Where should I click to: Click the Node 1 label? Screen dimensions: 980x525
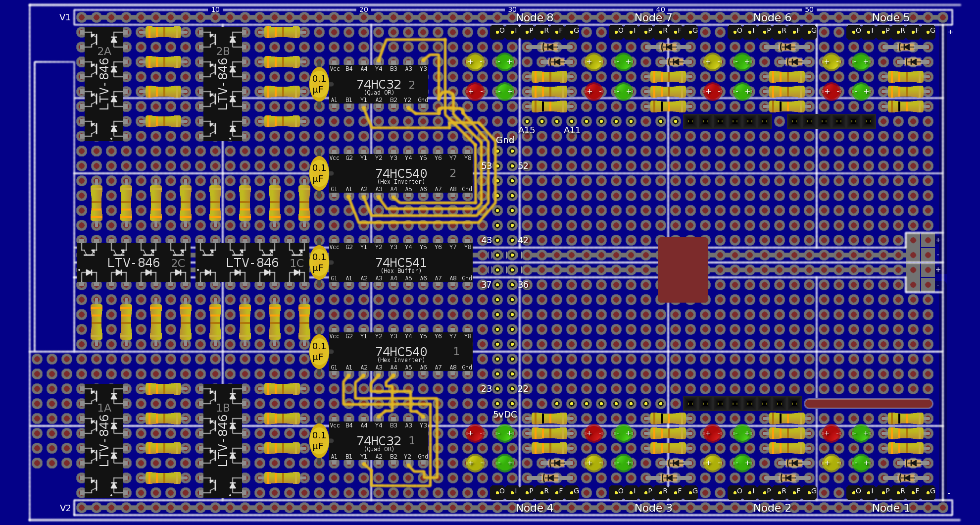tap(891, 508)
